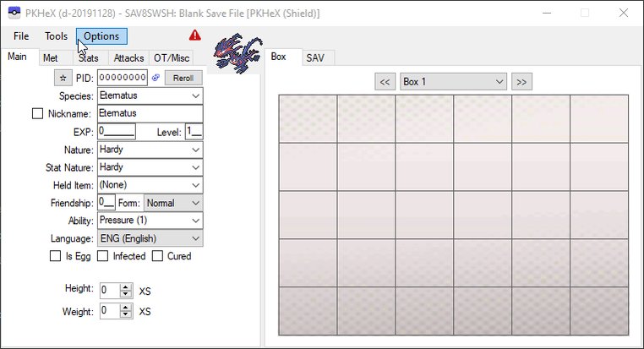Screen dimensions: 644x349
Task: Close the PKHeX window
Action: pyautogui.click(x=624, y=14)
